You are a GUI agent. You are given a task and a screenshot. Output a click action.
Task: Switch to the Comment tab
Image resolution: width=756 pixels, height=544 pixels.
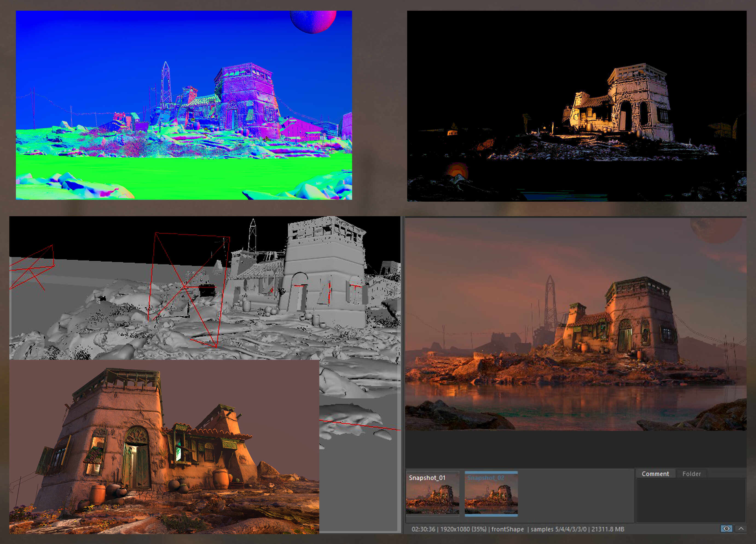point(655,474)
